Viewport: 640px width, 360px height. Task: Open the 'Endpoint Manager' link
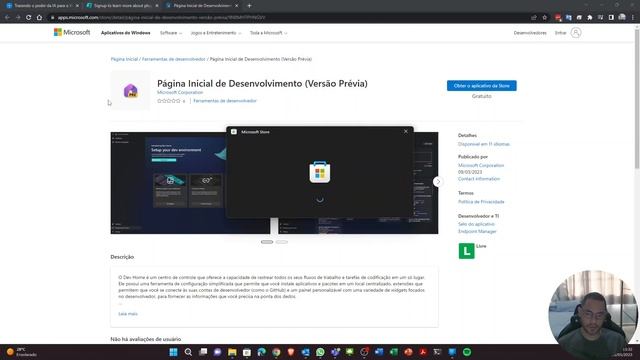tap(477, 231)
